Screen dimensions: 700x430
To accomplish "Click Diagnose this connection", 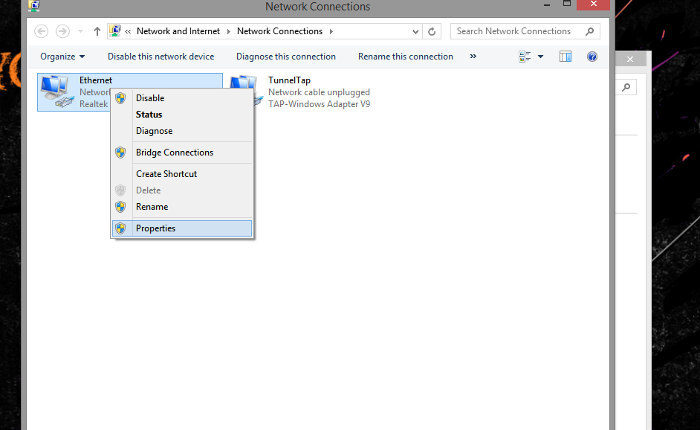I will 286,57.
